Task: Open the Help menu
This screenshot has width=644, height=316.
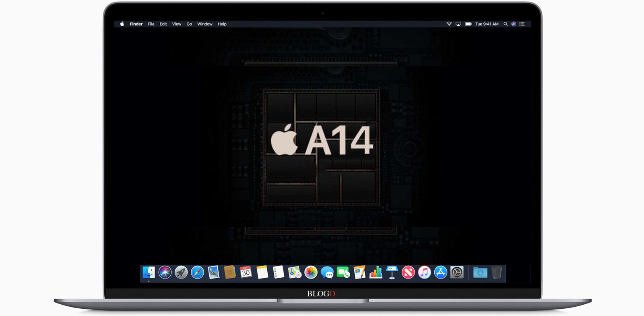Action: coord(222,24)
